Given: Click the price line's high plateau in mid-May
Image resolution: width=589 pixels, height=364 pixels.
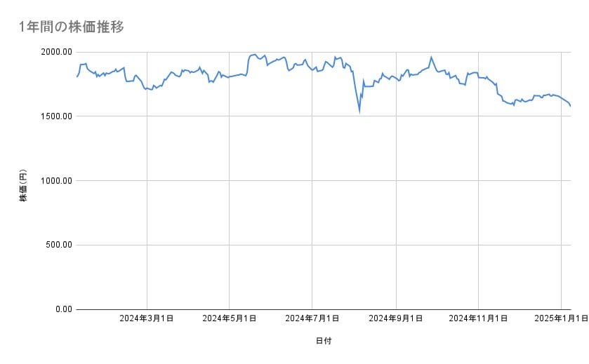Looking at the screenshot, I should point(253,55).
